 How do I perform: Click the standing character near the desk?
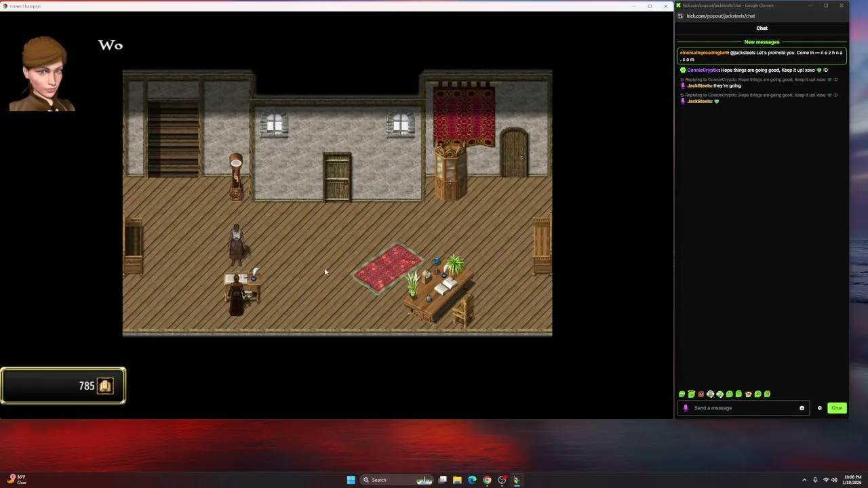[x=236, y=245]
